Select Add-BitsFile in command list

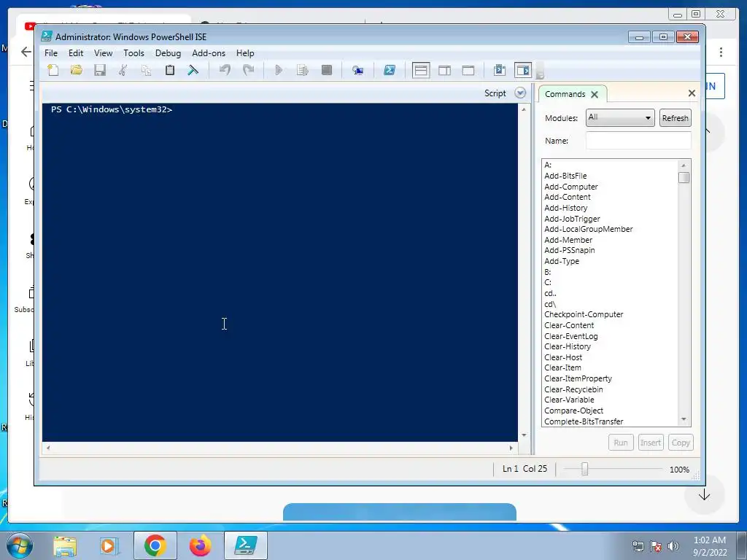tap(565, 176)
